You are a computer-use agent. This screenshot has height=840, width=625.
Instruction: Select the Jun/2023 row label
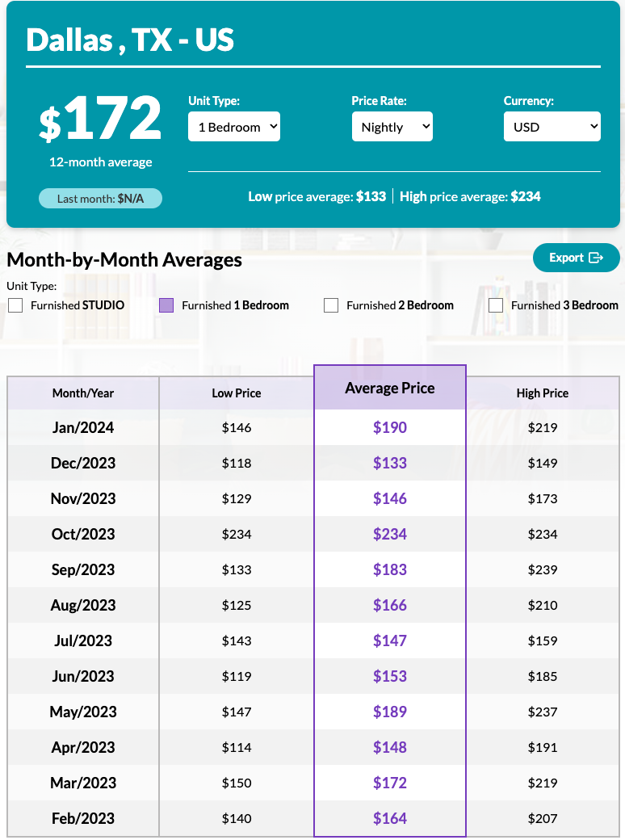[x=83, y=676]
